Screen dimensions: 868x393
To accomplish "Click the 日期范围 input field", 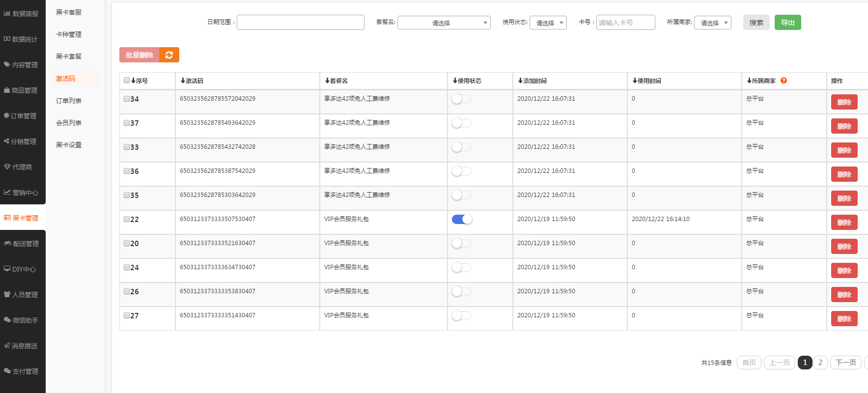I will coord(300,23).
